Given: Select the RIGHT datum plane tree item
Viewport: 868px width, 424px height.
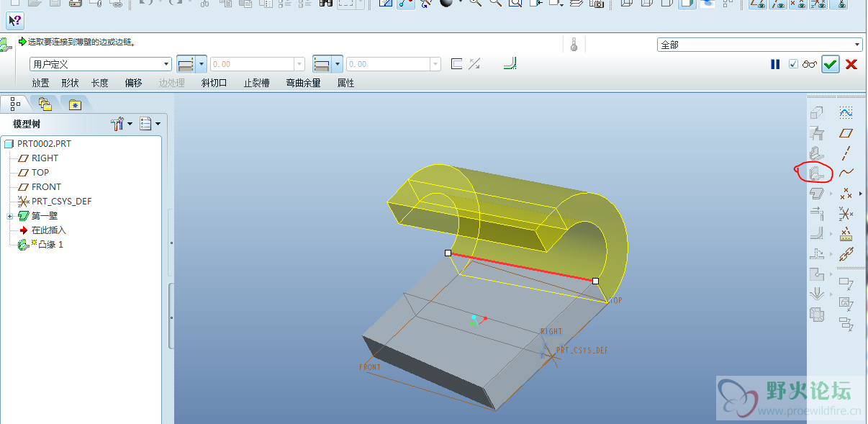Looking at the screenshot, I should point(38,158).
